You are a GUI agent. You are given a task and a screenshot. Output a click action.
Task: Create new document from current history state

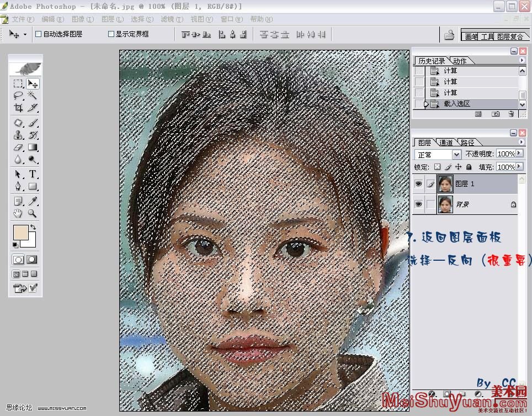478,114
